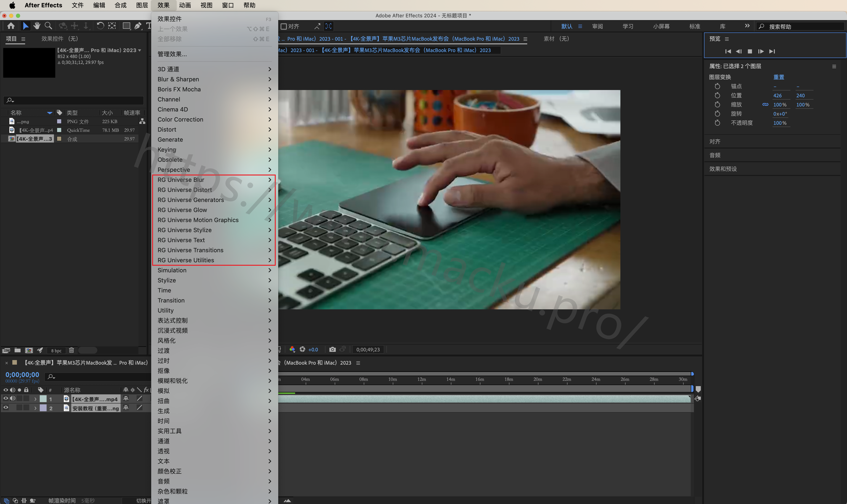This screenshot has height=504, width=847.
Task: Select the Rectangle shape tool
Action: (x=126, y=26)
